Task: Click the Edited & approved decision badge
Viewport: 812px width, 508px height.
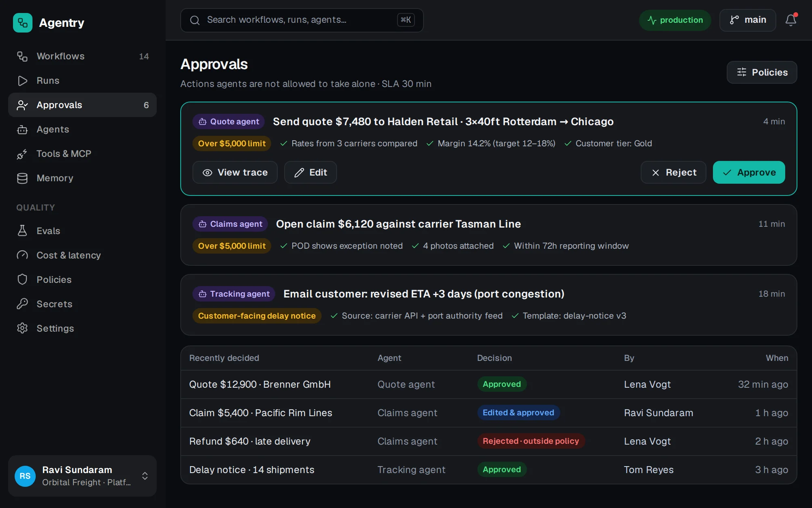Action: tap(518, 412)
